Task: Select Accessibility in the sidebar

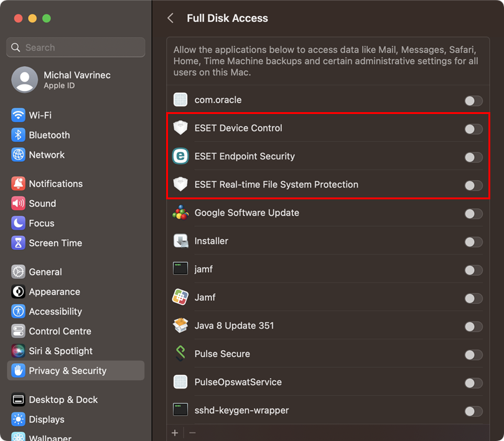Action: (x=55, y=311)
